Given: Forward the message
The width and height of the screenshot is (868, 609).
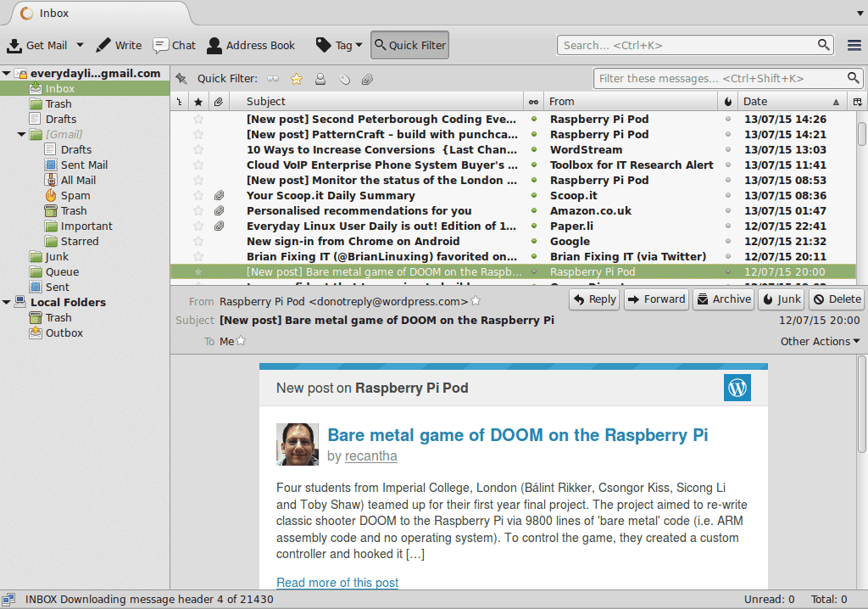Looking at the screenshot, I should (657, 299).
